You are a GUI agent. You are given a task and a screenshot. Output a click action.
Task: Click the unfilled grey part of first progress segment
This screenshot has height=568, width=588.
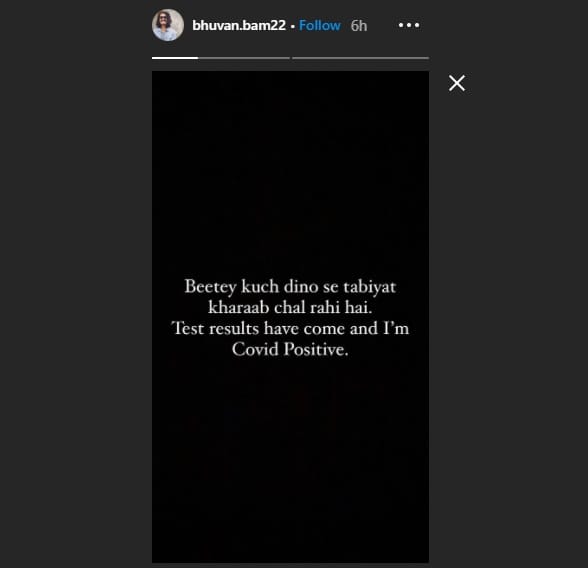click(244, 58)
